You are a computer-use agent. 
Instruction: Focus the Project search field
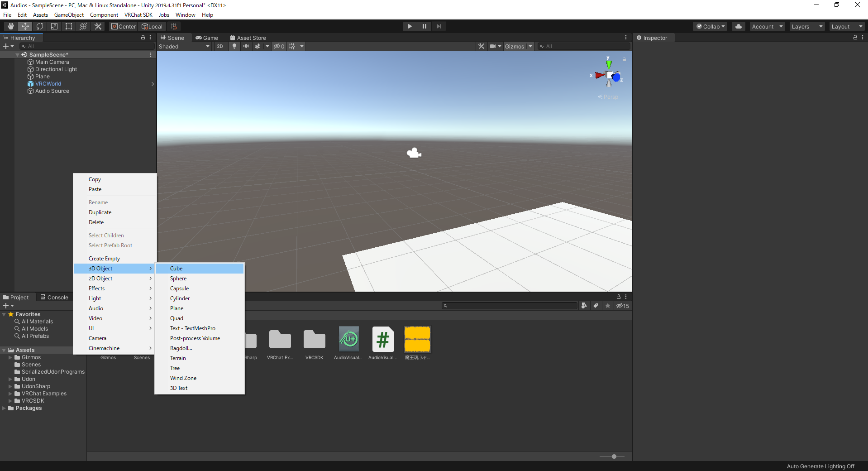click(510, 306)
